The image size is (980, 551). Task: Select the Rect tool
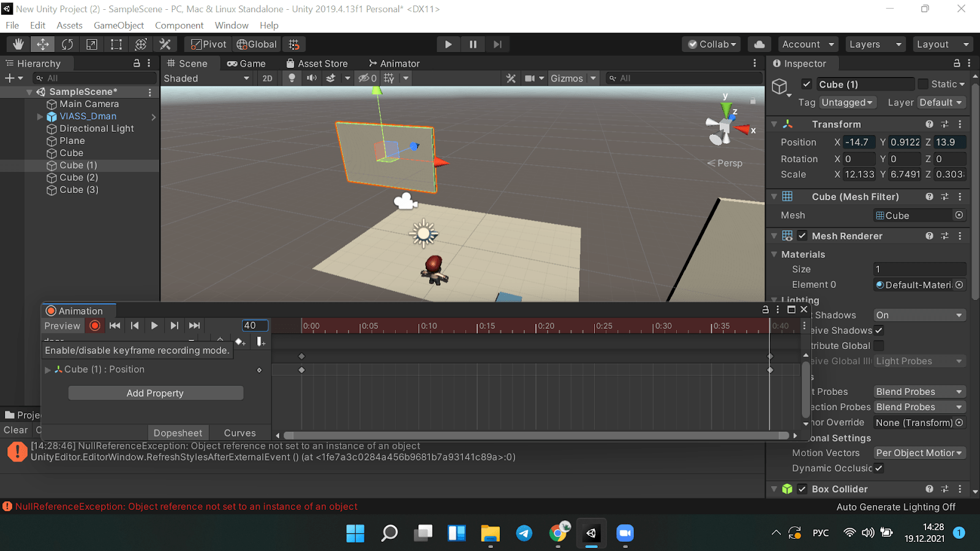(116, 44)
